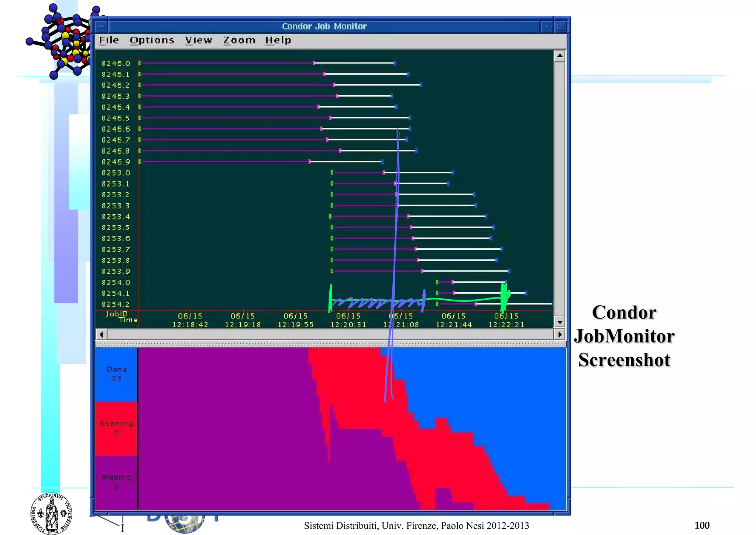Select job 8253.5 in the job list
Viewport: 756px width, 535px height.
click(116, 228)
